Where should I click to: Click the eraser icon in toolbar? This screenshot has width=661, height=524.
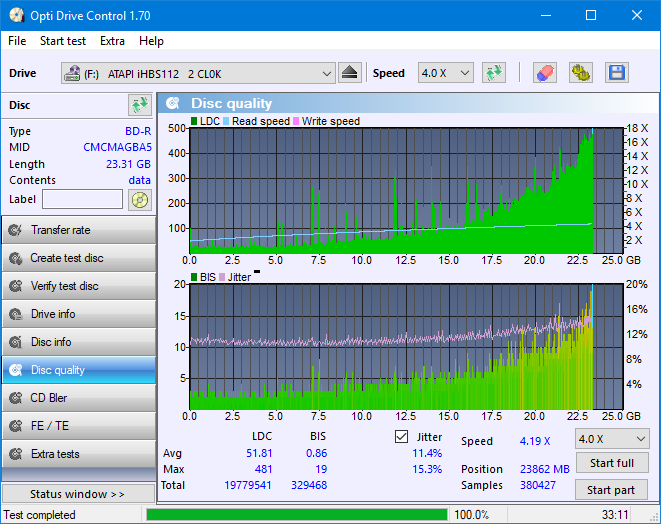[x=545, y=73]
